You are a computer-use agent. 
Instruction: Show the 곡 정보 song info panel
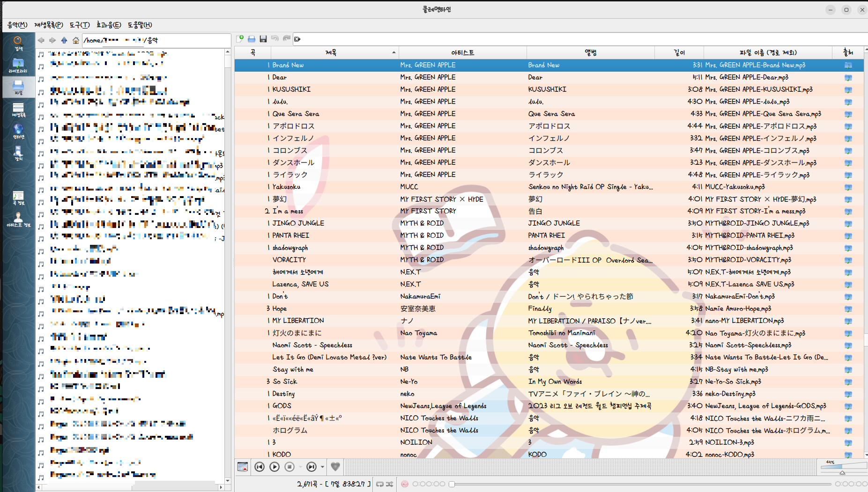coord(18,198)
